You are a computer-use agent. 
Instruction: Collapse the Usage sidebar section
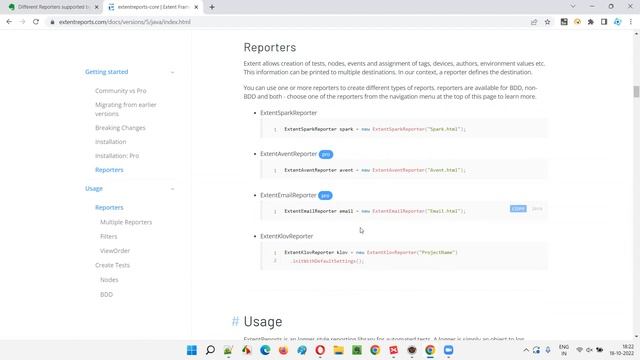172,189
